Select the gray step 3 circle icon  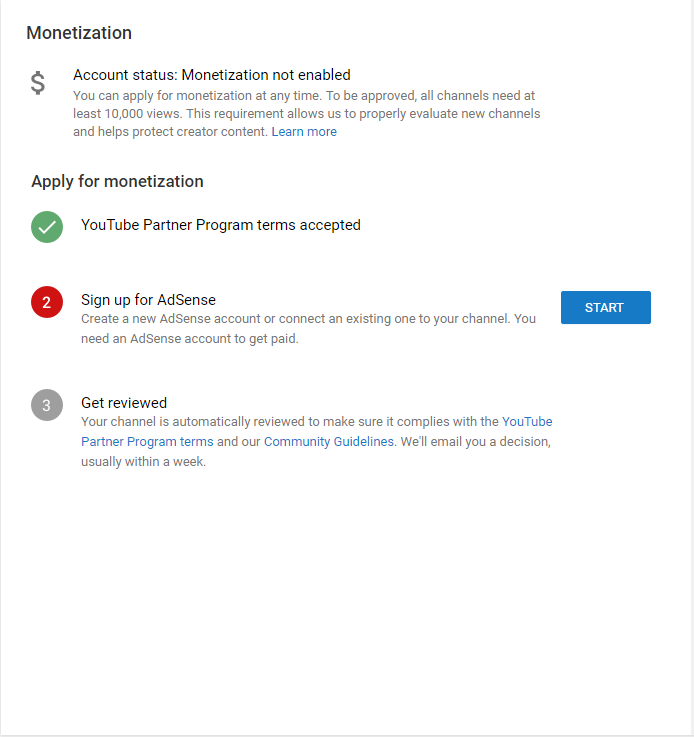tap(47, 405)
